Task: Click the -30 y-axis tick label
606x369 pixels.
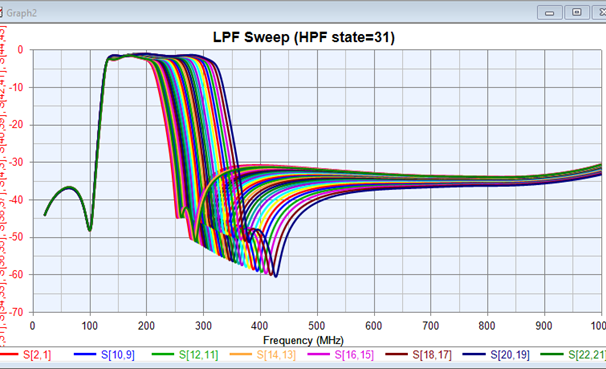Action: click(15, 162)
